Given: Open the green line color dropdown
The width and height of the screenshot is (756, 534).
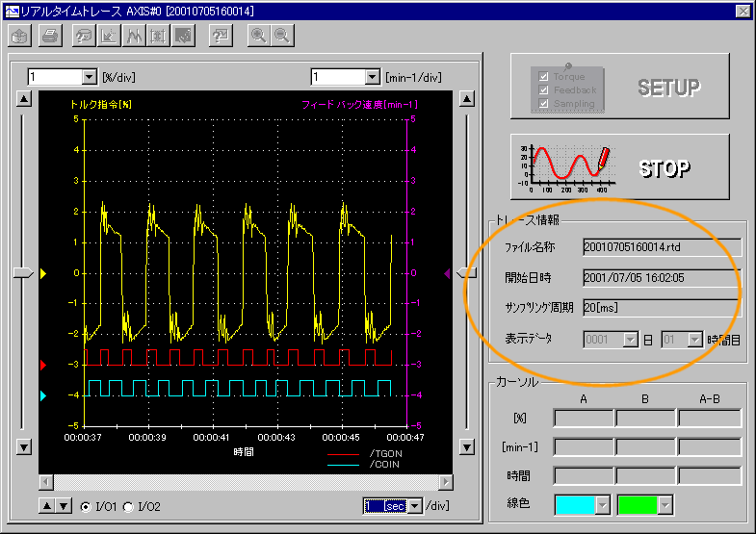Looking at the screenshot, I should [665, 504].
